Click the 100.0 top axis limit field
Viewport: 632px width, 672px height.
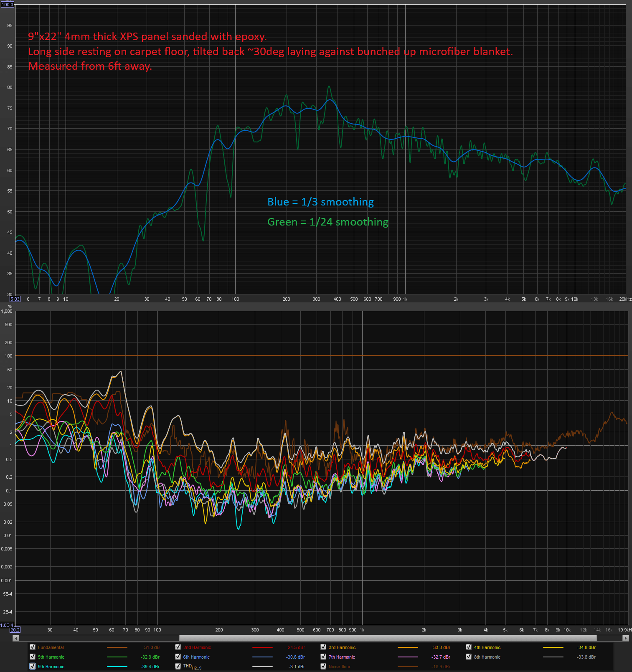point(7,5)
